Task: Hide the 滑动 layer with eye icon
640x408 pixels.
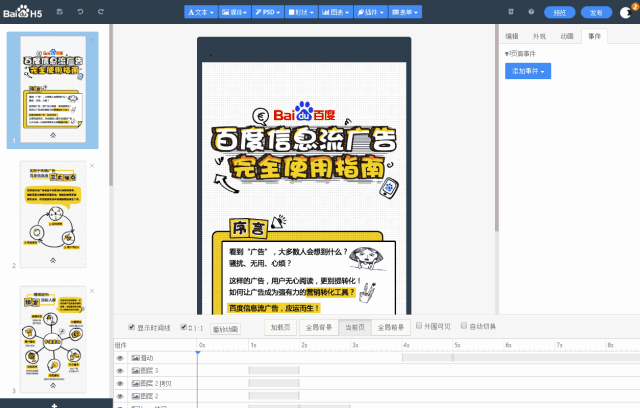Action: coord(120,358)
